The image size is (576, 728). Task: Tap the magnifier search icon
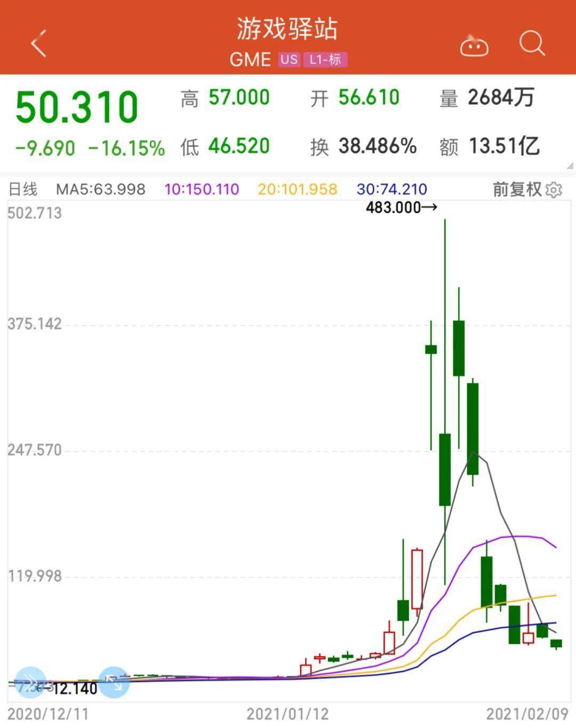click(x=532, y=44)
